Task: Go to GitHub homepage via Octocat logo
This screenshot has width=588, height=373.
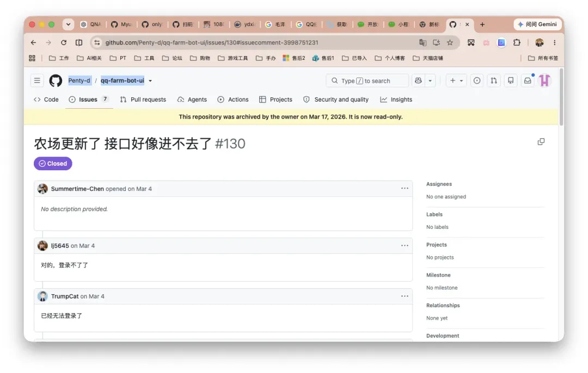Action: [56, 80]
